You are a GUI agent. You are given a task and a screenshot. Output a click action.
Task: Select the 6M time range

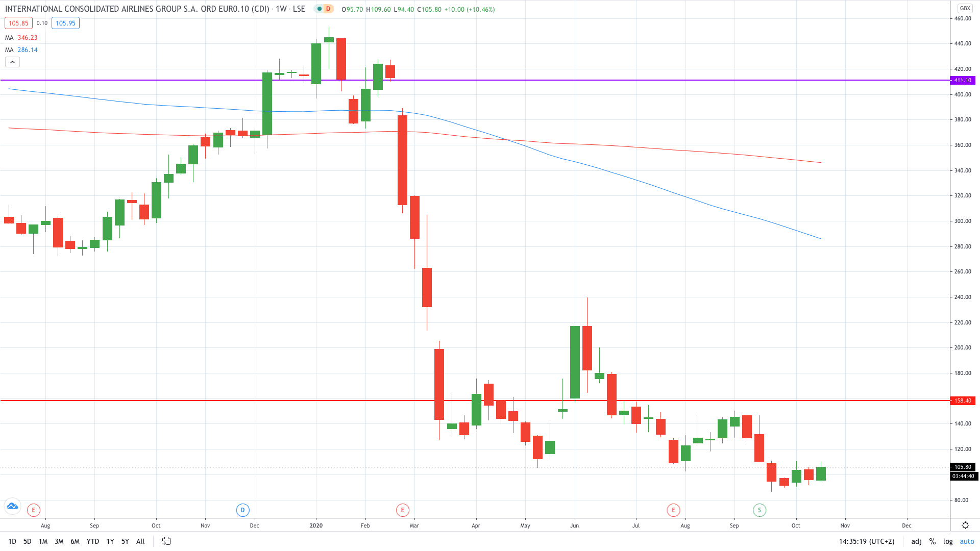click(x=75, y=541)
